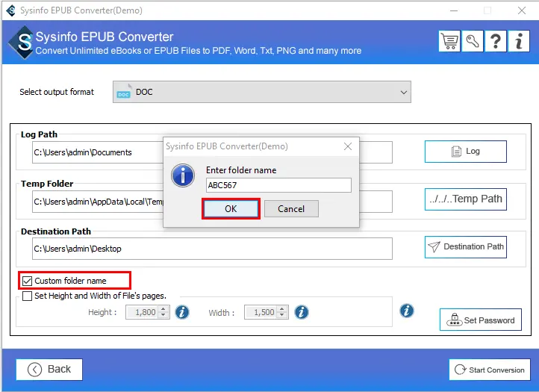Click the app icon in title bar
The width and height of the screenshot is (539, 392).
coord(11,10)
